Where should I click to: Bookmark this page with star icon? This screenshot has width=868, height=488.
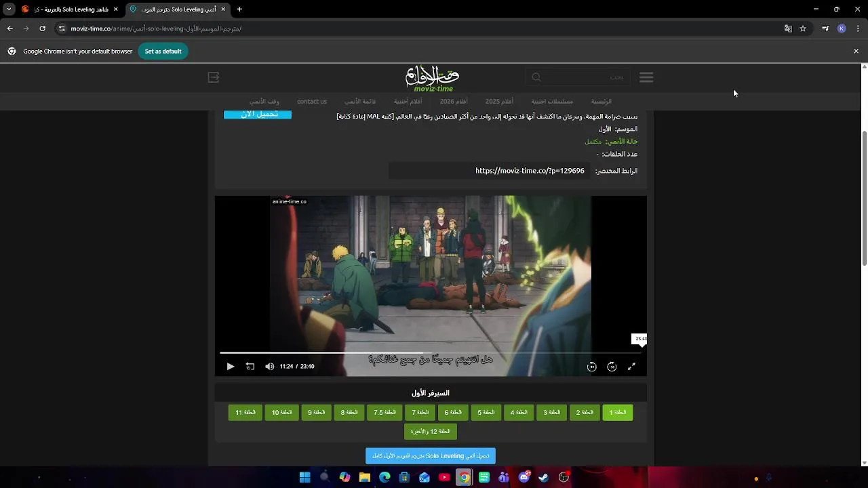pos(803,28)
